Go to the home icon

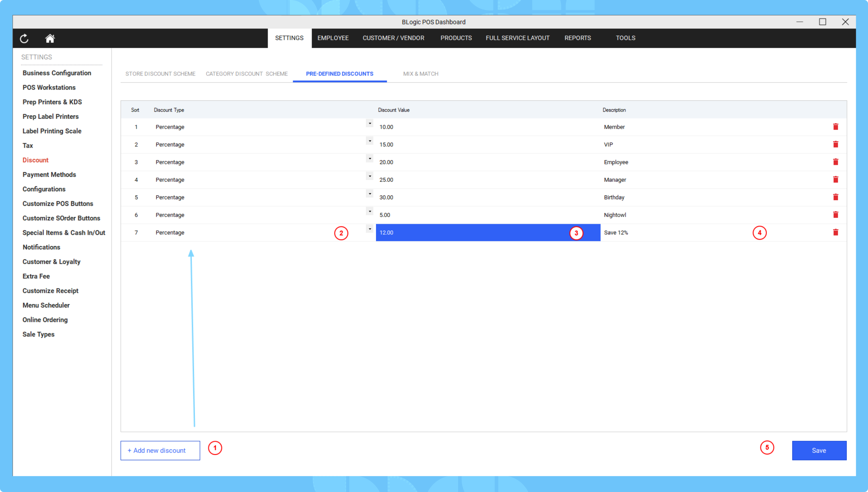(x=50, y=38)
